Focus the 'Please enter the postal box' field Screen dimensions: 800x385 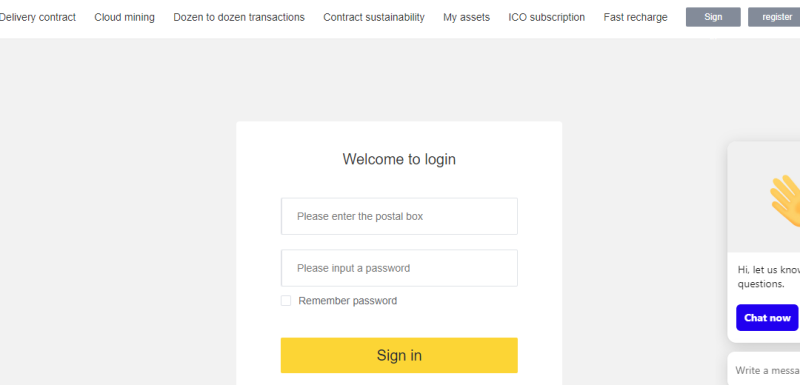(399, 216)
